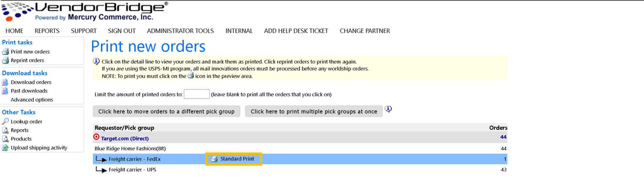
Task: Click the arrow icon beside Freight carrier - FedEx
Action: point(101,159)
